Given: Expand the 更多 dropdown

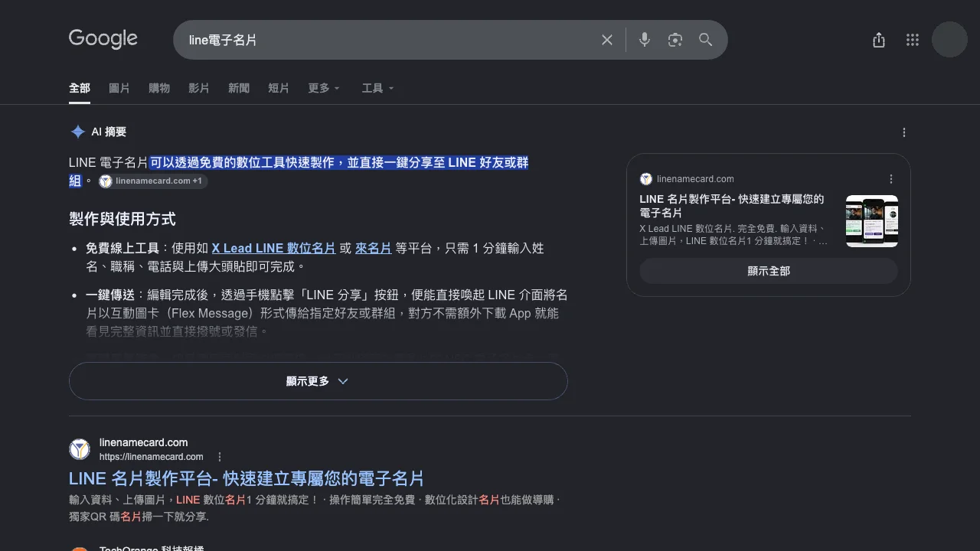Looking at the screenshot, I should [324, 88].
